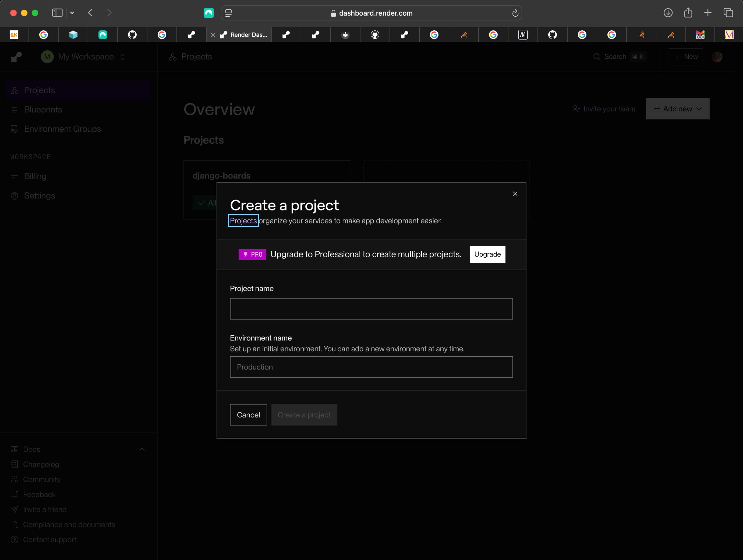This screenshot has width=743, height=560.
Task: Click the dashboard.render.com address bar
Action: coord(371,13)
